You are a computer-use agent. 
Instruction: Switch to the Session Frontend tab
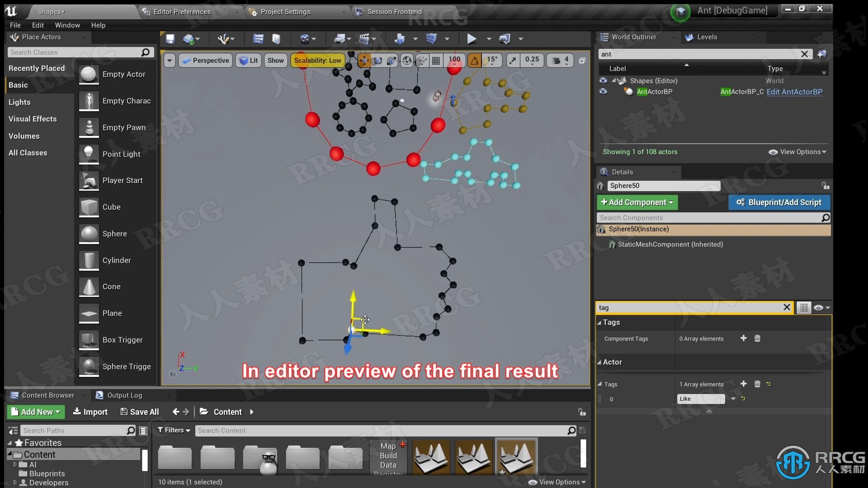tap(394, 12)
